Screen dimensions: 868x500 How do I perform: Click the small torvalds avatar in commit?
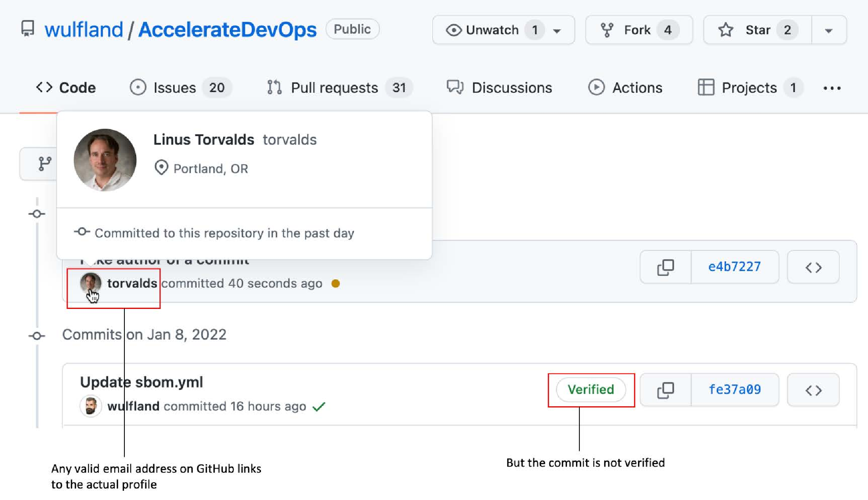coord(91,283)
